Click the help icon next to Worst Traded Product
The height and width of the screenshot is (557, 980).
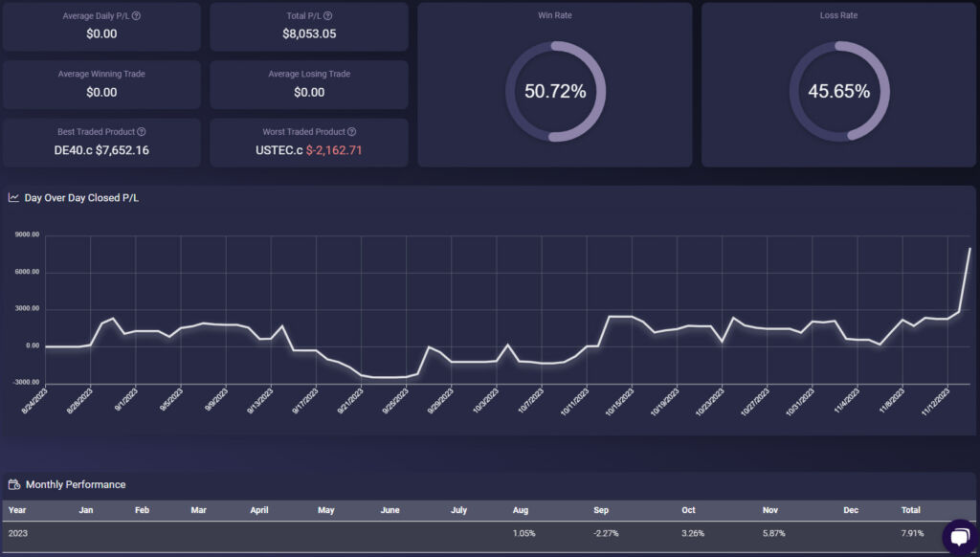pyautogui.click(x=352, y=132)
